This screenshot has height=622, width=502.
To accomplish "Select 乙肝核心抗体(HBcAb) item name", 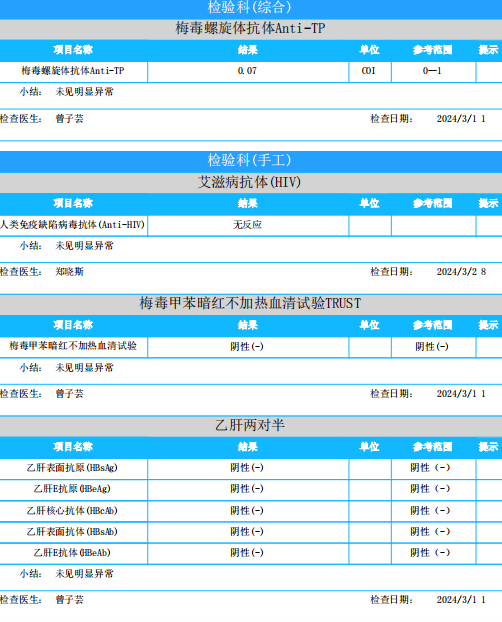I will coord(72,511).
